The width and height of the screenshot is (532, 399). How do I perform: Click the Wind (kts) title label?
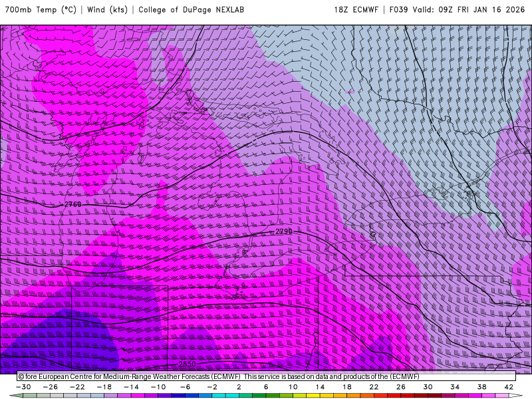click(107, 9)
